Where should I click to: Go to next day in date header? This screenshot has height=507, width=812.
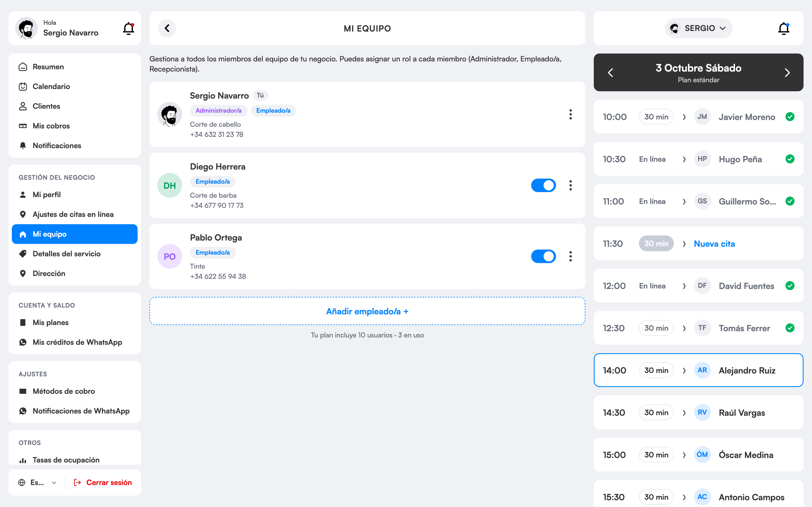pyautogui.click(x=787, y=73)
